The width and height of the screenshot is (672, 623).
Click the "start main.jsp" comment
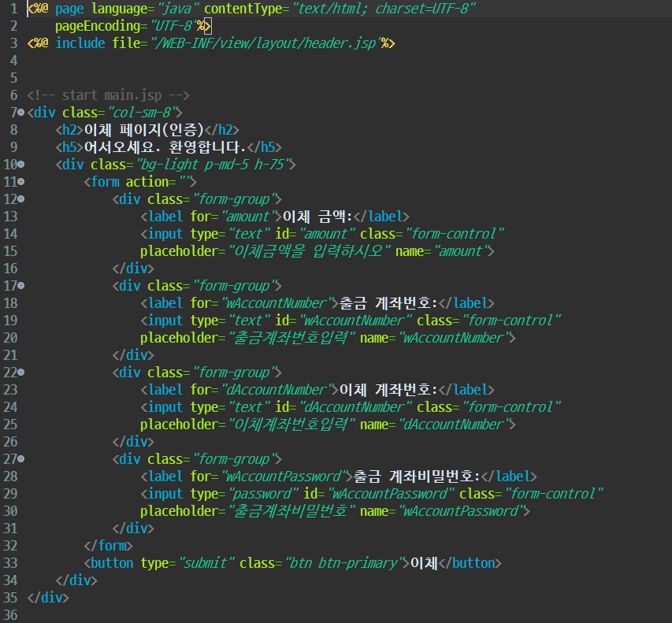pos(108,95)
